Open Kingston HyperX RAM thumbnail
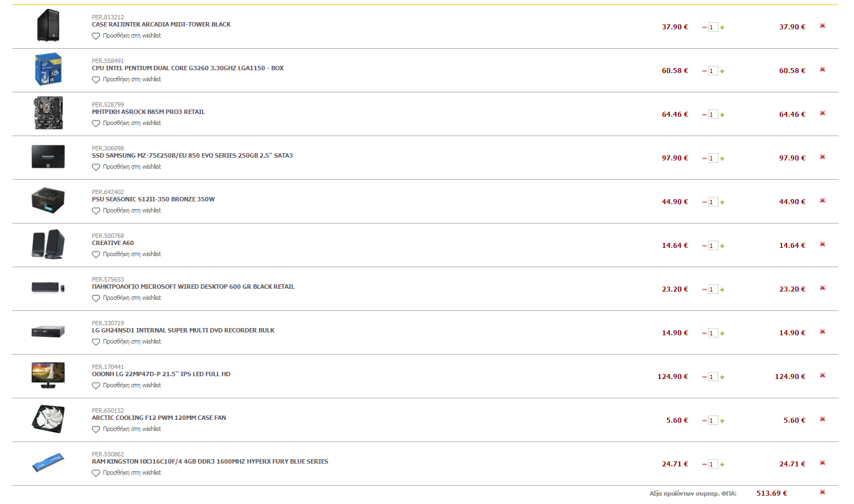This screenshot has width=854, height=504. pyautogui.click(x=48, y=463)
